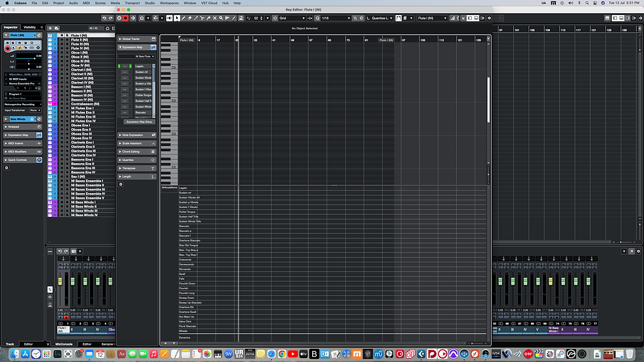Viewport: 644px width, 362px height.
Task: Click the Record button in Key Editor toolbar
Action: pyautogui.click(x=126, y=18)
